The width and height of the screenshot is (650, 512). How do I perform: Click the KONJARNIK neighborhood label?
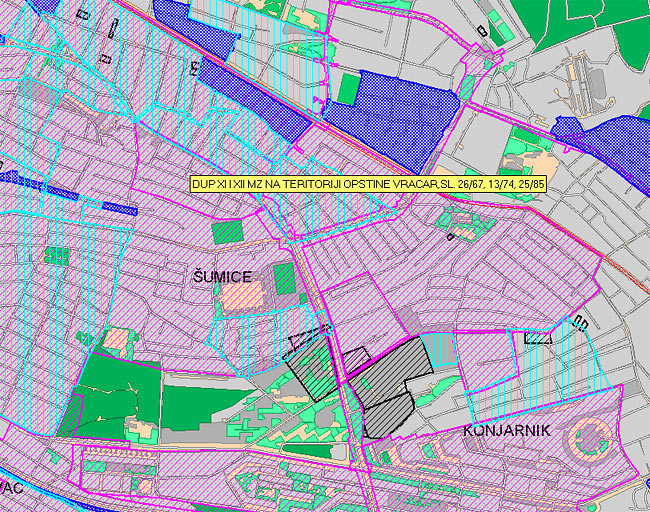[507, 431]
